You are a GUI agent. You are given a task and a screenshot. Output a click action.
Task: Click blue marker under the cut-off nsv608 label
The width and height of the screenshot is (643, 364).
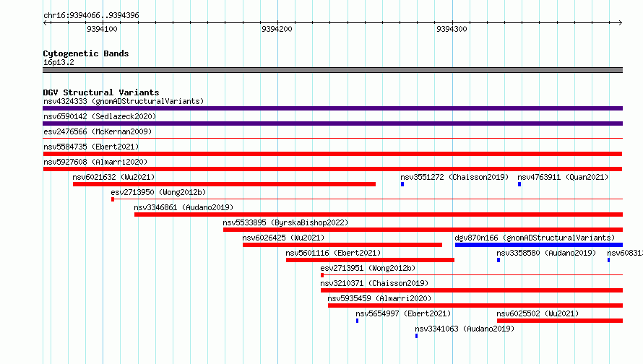608,260
